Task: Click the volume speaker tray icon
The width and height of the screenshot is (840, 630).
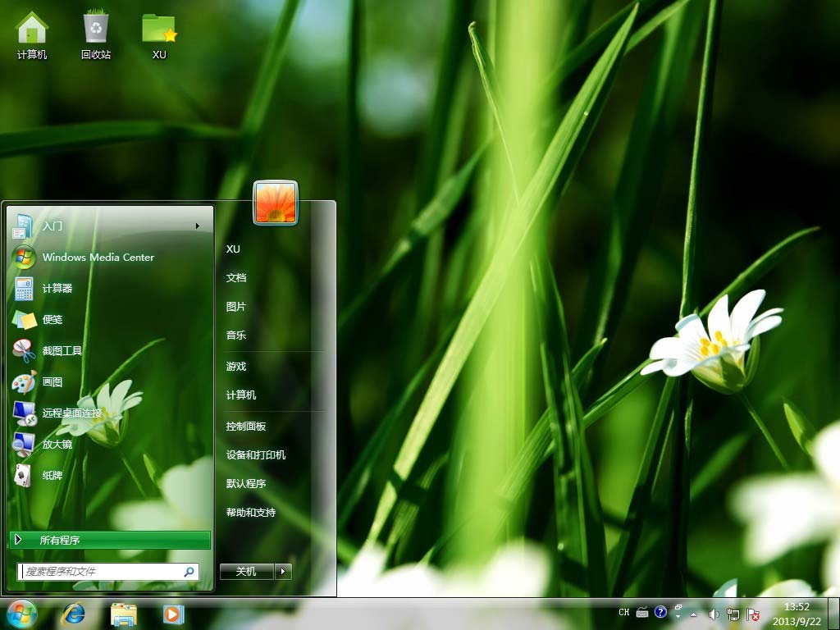Action: pos(713,614)
